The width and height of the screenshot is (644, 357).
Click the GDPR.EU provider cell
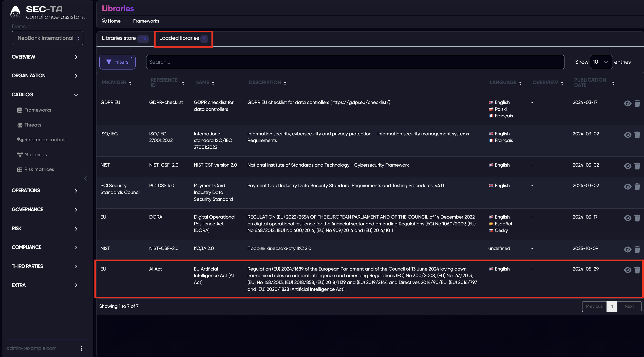click(x=110, y=102)
